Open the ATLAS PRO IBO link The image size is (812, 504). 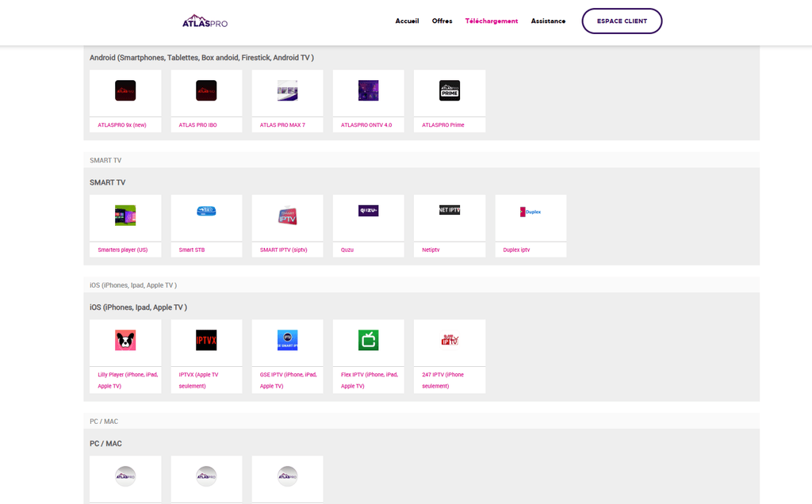197,124
